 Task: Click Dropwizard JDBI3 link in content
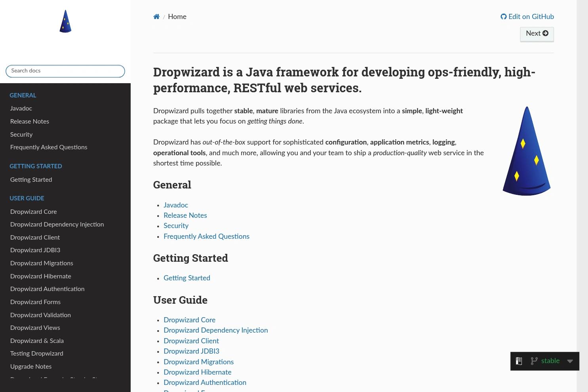191,351
